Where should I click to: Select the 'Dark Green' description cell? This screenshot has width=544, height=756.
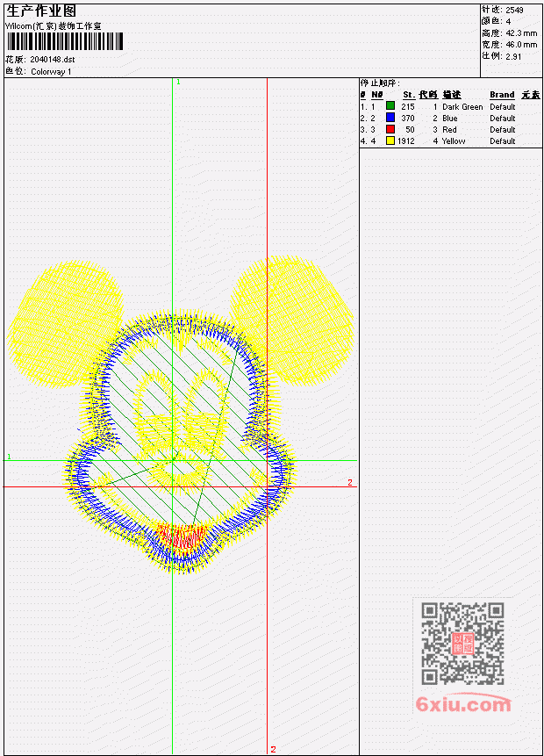[462, 106]
